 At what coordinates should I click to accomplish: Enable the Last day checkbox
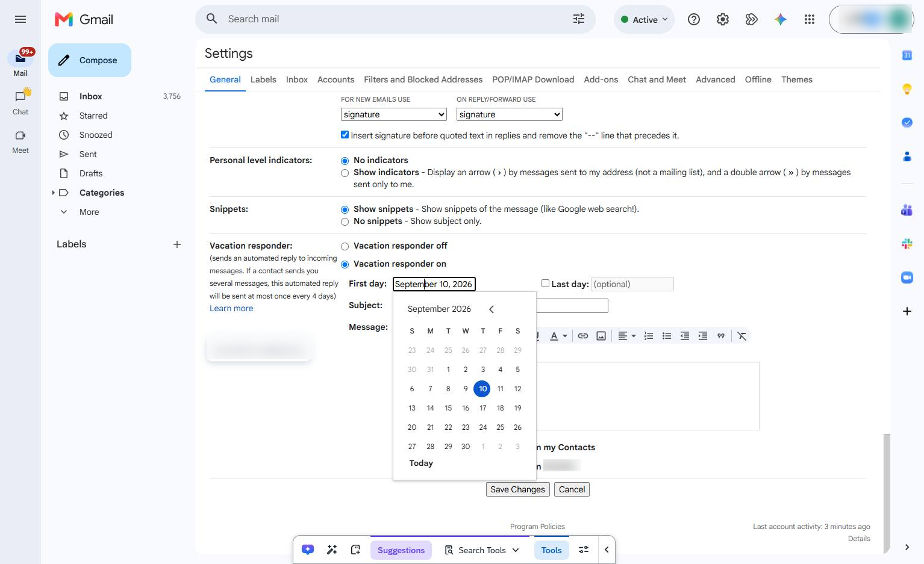pyautogui.click(x=545, y=283)
